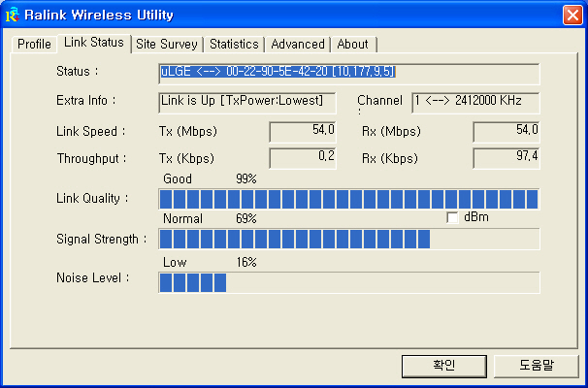Switch to the Profile tab
This screenshot has height=388, width=588.
(34, 45)
